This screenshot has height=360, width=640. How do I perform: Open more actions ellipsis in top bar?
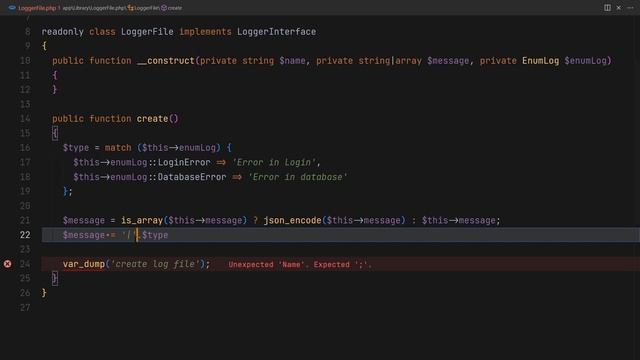click(630, 8)
